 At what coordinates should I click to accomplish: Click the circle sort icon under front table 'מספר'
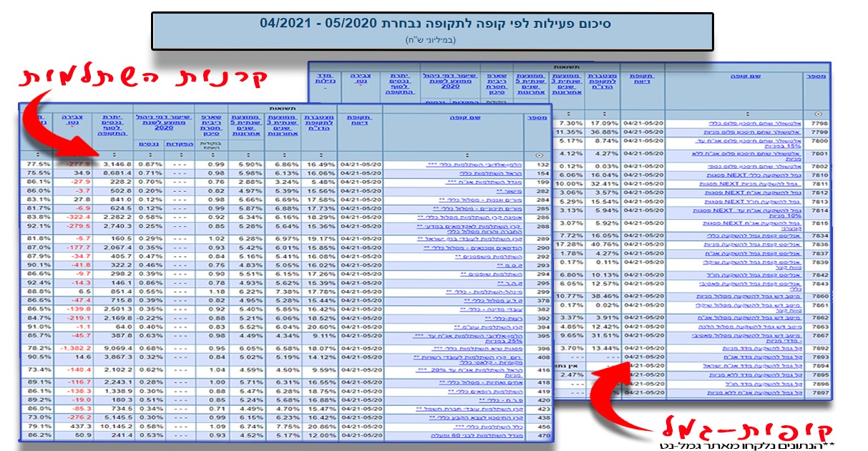click(539, 155)
